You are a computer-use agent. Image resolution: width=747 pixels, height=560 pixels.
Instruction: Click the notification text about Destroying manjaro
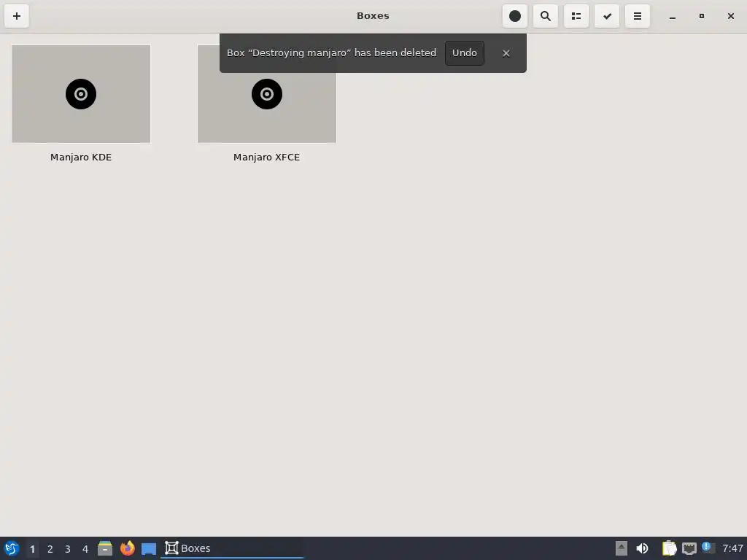(x=332, y=52)
